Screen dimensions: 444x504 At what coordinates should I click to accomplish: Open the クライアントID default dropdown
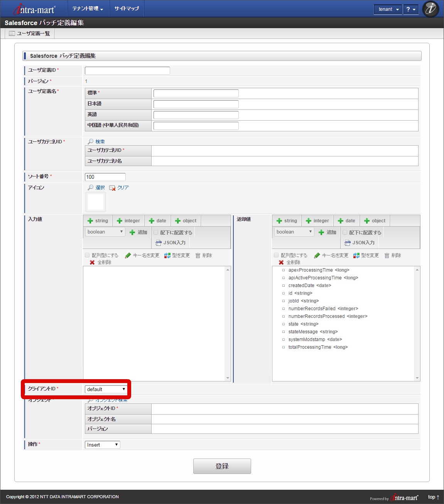(x=106, y=390)
